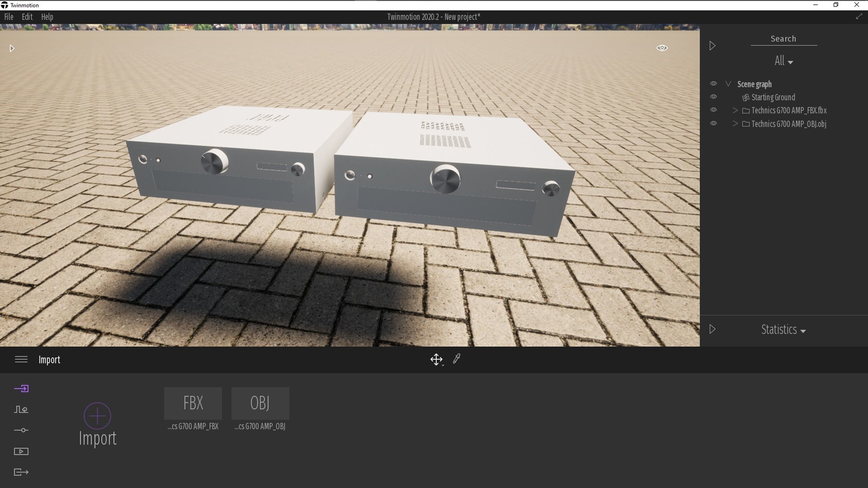Click the plus Import button
Screen dimensions: 868x488
[97, 416]
